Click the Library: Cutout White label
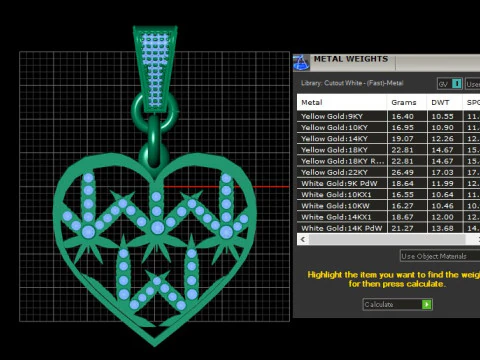Viewport: 480px width, 360px height. (x=352, y=83)
